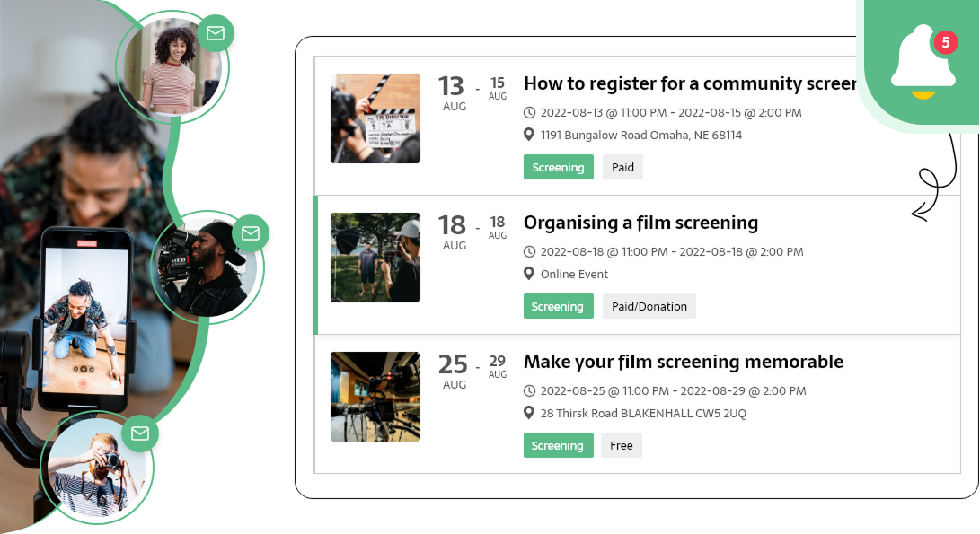980x534 pixels.
Task: Click the mail icon on the cameraman's photo
Action: coord(251,233)
